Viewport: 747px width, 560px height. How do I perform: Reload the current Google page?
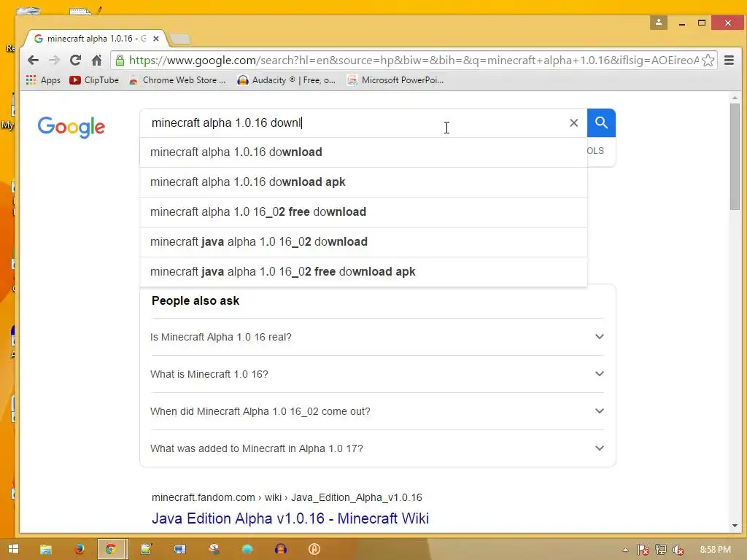pyautogui.click(x=75, y=60)
